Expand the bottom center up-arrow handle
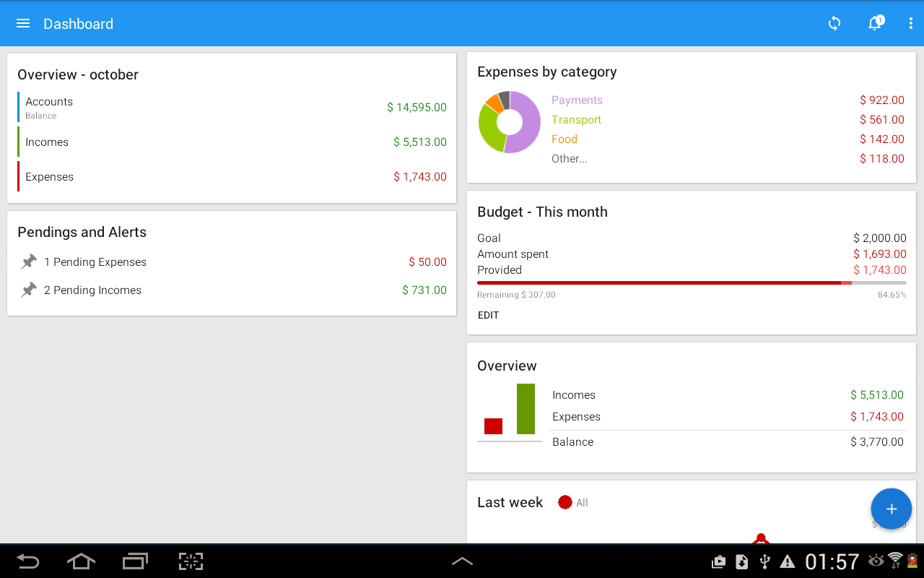Screen dimensions: 924x578 point(462,561)
